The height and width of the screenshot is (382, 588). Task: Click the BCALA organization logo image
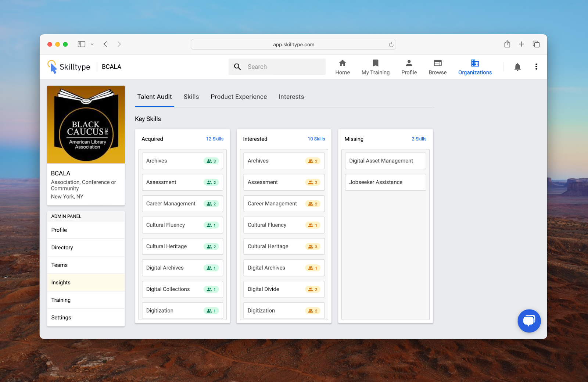[x=86, y=125]
